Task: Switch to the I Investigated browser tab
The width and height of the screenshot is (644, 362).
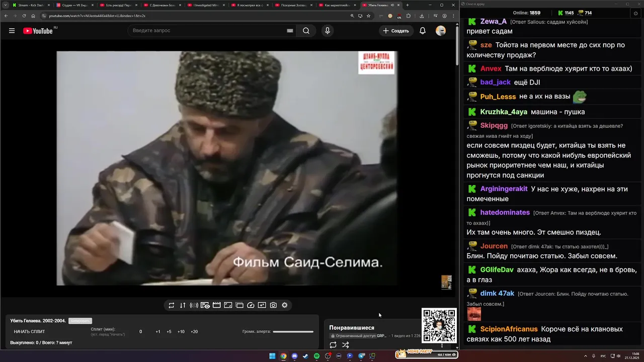Action: pyautogui.click(x=205, y=5)
